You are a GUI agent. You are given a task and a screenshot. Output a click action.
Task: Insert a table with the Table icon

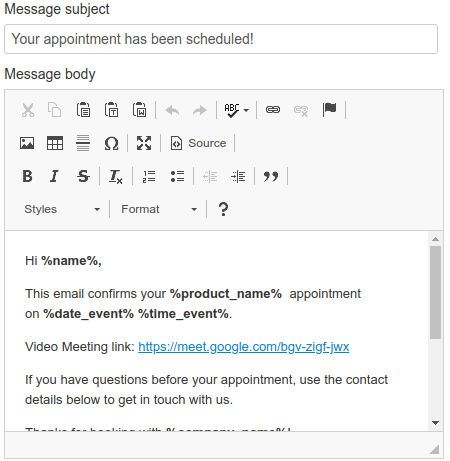pos(55,143)
